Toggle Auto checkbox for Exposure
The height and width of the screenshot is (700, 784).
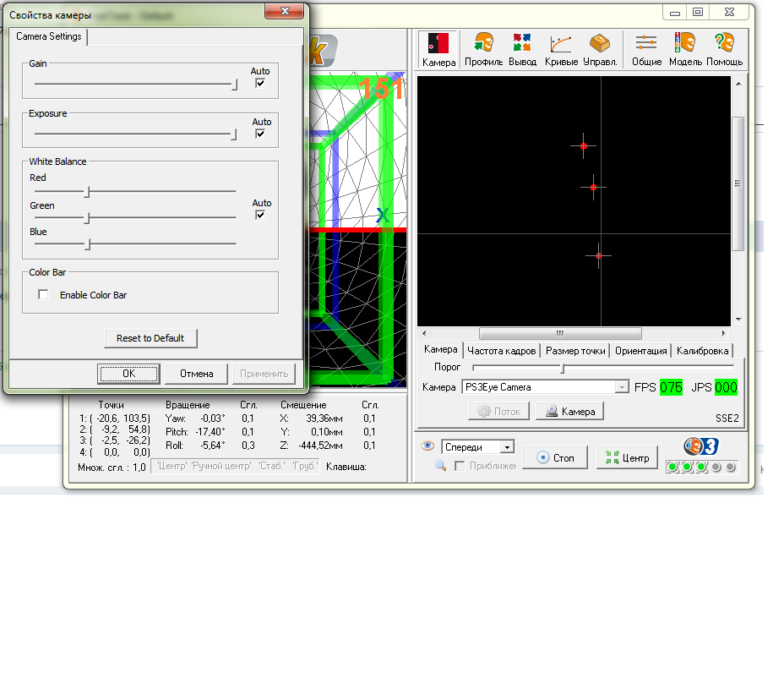[260, 134]
